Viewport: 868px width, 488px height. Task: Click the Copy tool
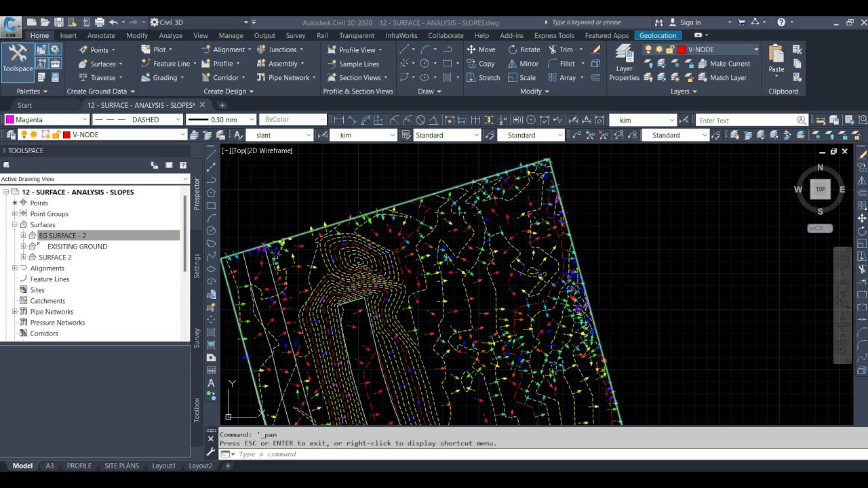[481, 64]
